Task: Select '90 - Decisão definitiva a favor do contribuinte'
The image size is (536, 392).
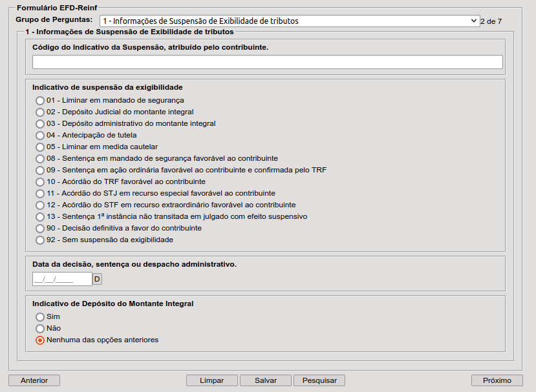Action: click(40, 229)
